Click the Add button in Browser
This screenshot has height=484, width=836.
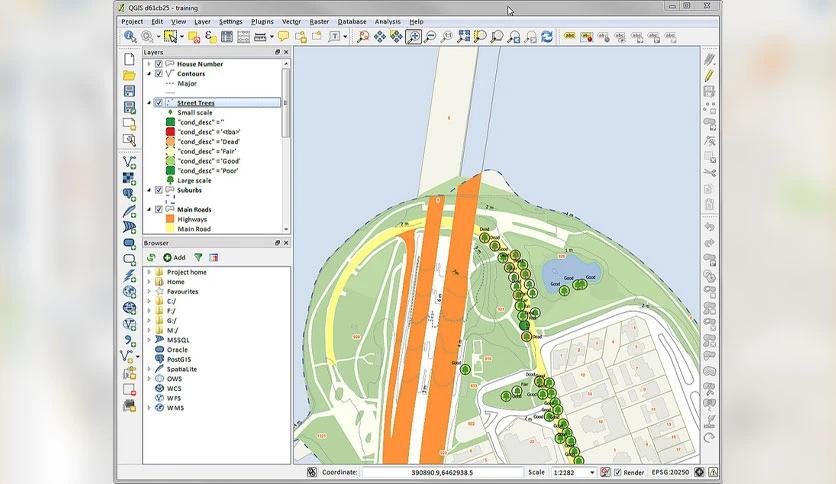click(174, 257)
